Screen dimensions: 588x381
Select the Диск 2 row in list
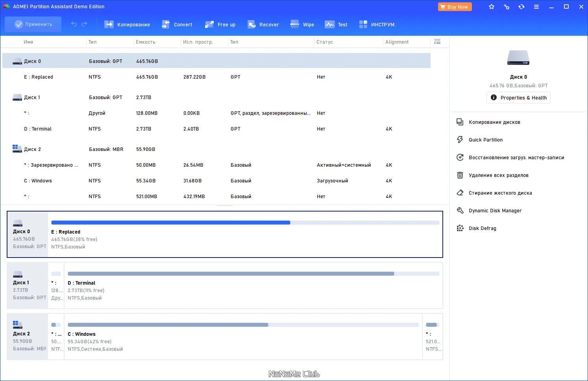32,149
